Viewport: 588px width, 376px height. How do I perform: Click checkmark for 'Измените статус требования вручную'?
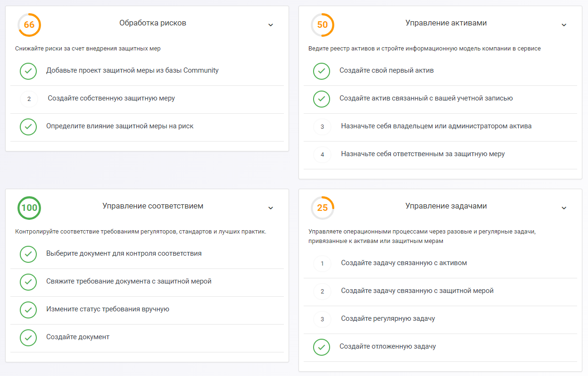click(28, 310)
